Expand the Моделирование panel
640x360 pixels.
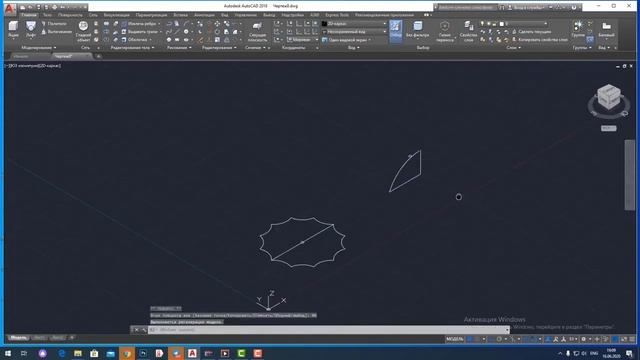[39, 48]
